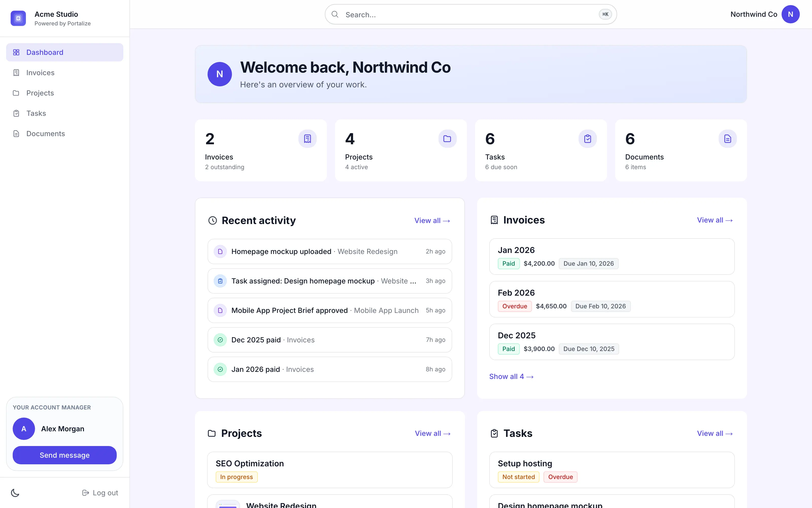Click the N avatar in welcome banner
812x508 pixels.
(219, 74)
